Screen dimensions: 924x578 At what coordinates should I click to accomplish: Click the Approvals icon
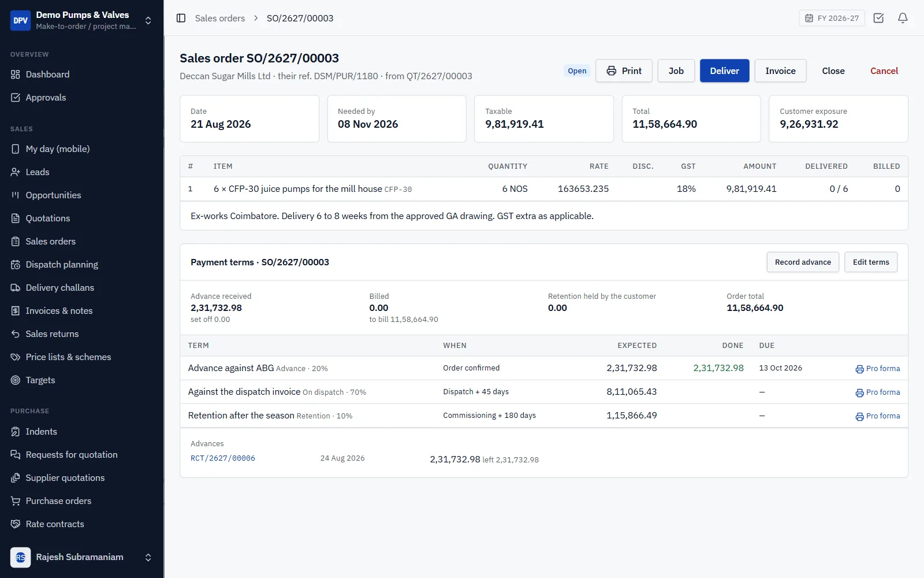click(16, 98)
